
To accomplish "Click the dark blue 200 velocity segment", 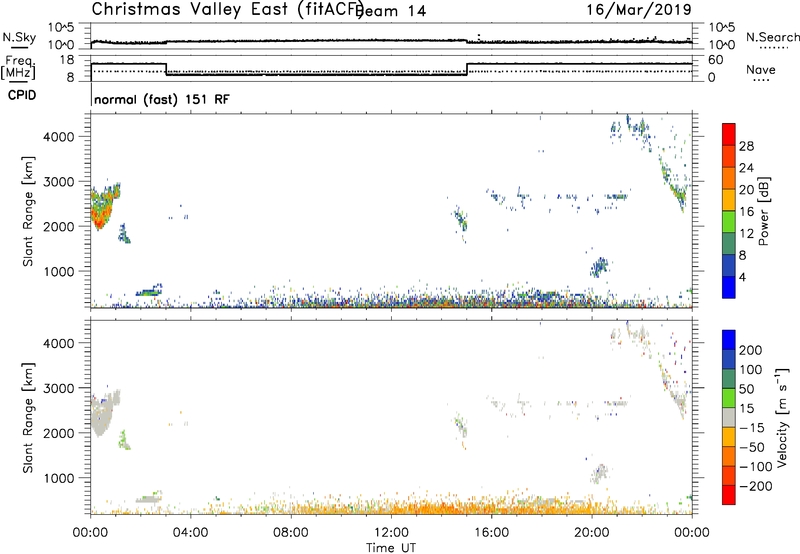I will (x=729, y=340).
